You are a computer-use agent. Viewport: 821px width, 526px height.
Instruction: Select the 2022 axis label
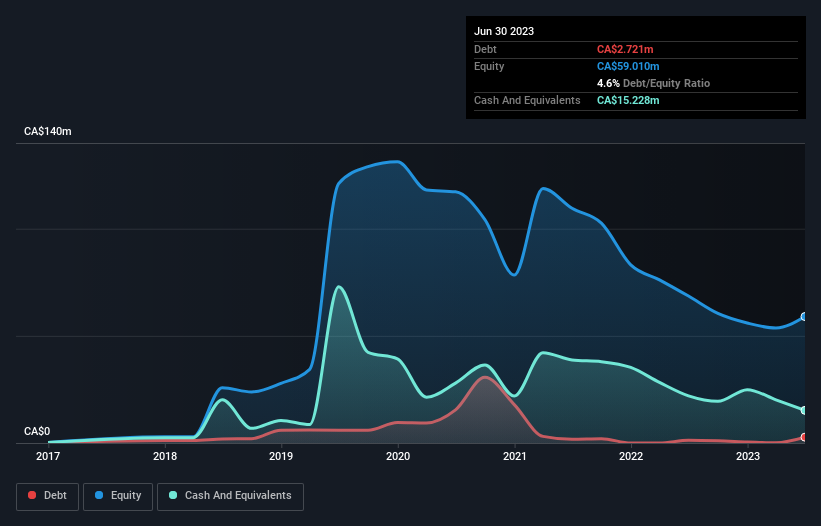coord(631,456)
